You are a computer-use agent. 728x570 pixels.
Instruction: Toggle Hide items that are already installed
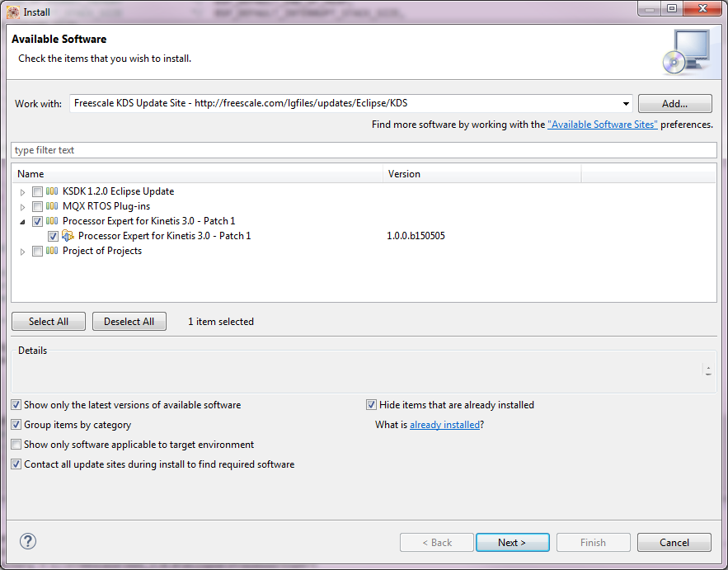(371, 405)
